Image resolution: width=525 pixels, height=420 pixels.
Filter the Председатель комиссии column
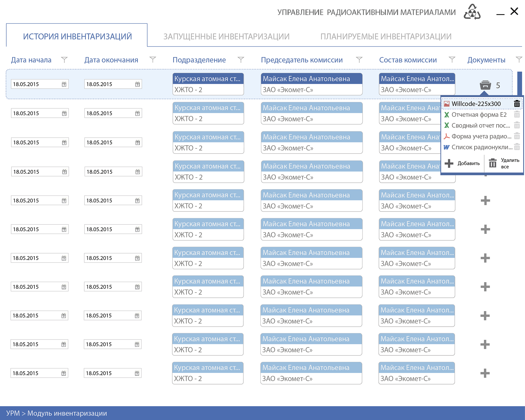tap(359, 60)
